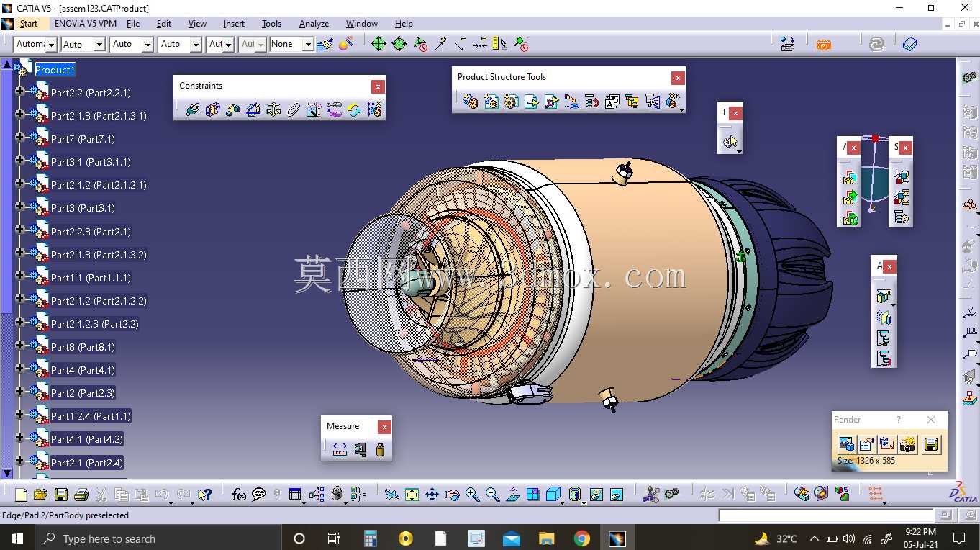Click the 'Type here to search' taskbar box

click(158, 538)
